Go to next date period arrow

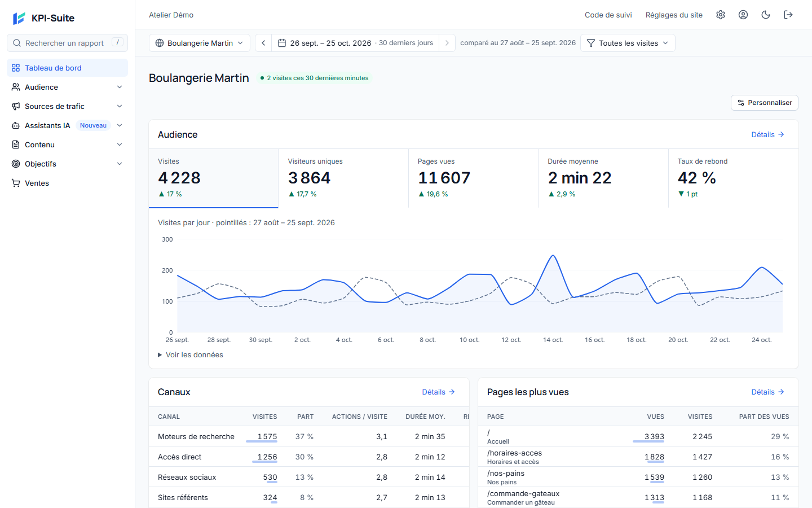tap(447, 43)
